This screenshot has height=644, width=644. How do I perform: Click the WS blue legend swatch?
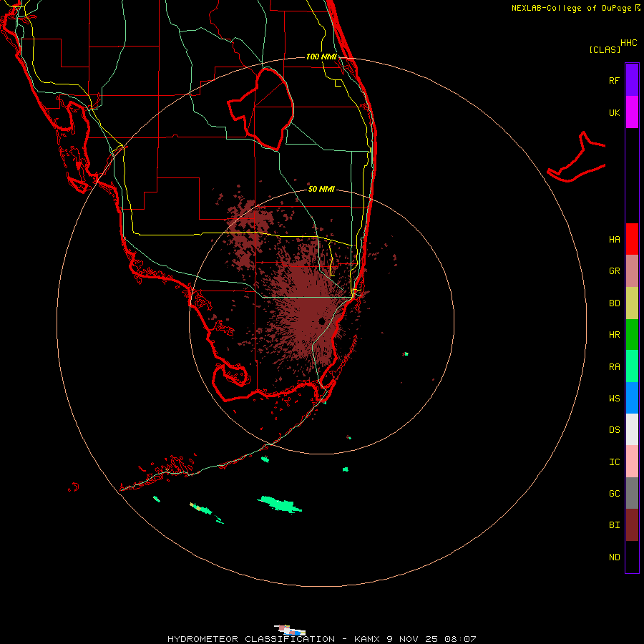pos(632,398)
